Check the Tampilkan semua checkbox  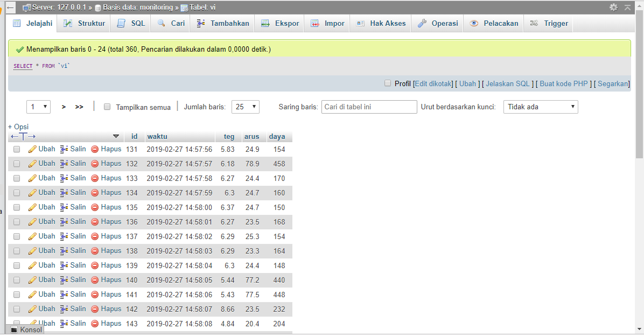(x=107, y=107)
